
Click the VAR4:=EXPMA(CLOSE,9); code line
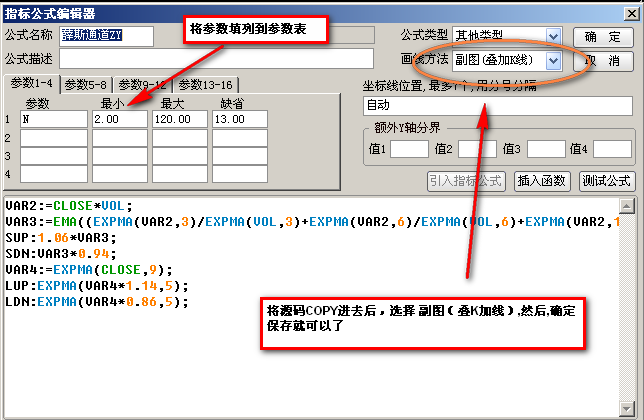[x=89, y=270]
